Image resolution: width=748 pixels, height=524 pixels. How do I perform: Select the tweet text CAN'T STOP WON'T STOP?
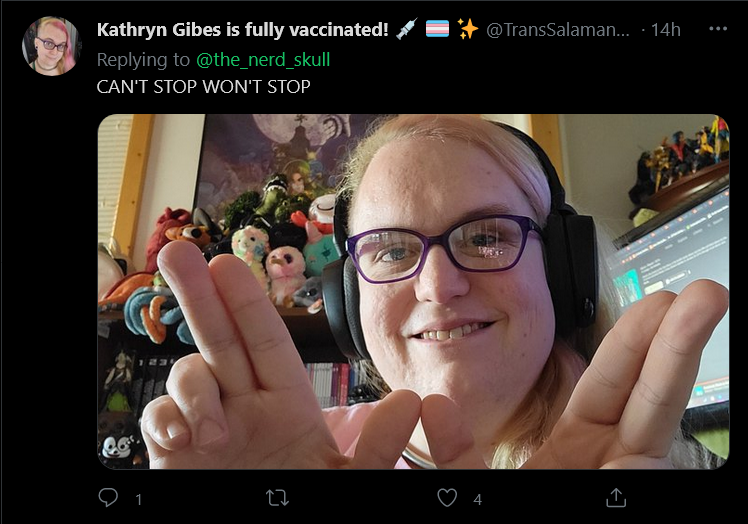[203, 87]
